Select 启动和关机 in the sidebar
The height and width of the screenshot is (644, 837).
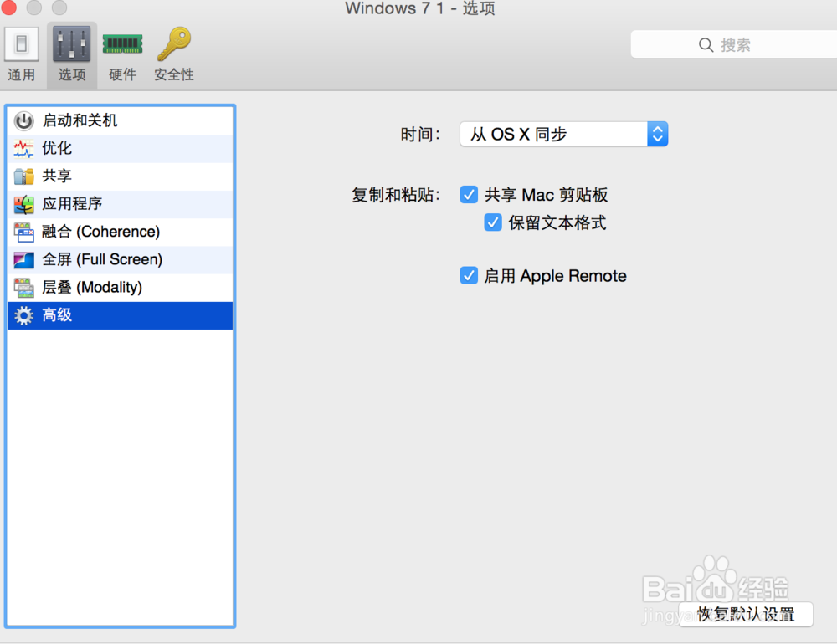tap(120, 121)
